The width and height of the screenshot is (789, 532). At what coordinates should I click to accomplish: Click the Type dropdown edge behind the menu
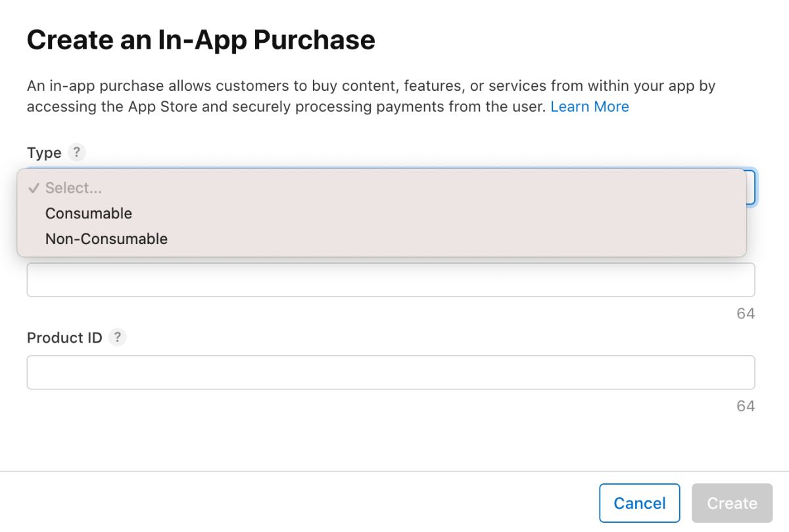pyautogui.click(x=752, y=187)
